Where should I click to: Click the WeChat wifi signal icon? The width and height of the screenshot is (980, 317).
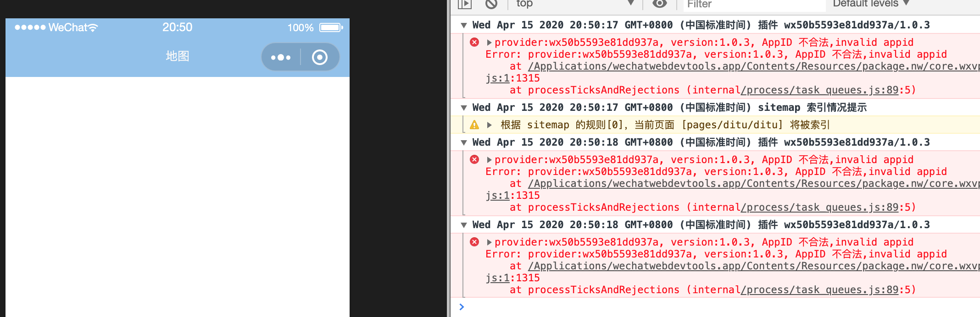(x=93, y=28)
